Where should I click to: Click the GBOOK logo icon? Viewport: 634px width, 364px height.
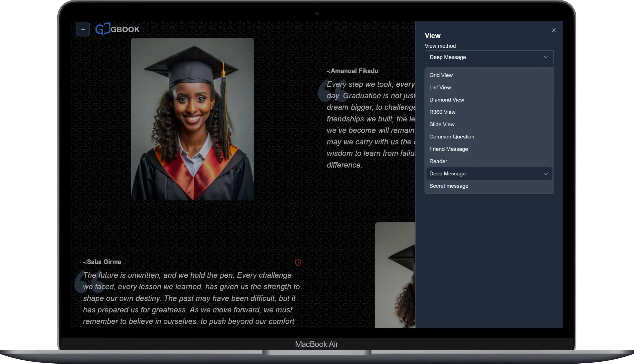coord(103,29)
